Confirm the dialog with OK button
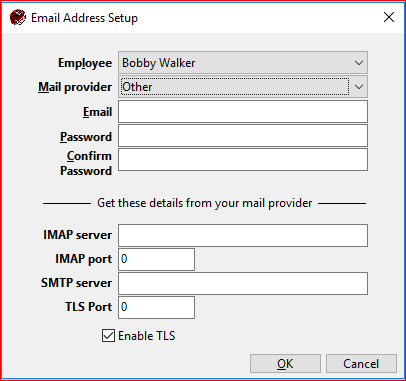The width and height of the screenshot is (406, 381). click(x=285, y=364)
